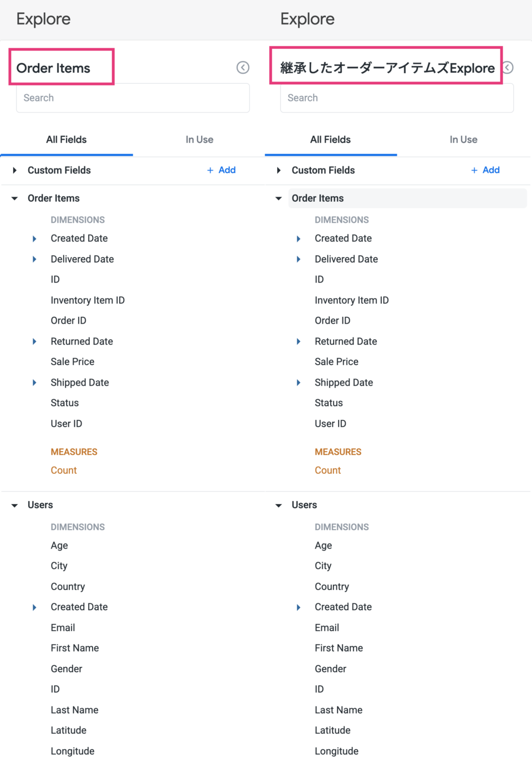This screenshot has width=532, height=763.
Task: Select the Count measure in left Order Items
Action: 64,470
